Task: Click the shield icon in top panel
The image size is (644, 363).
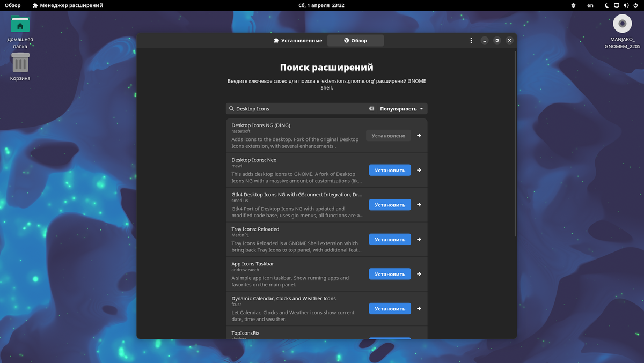Action: point(573,5)
